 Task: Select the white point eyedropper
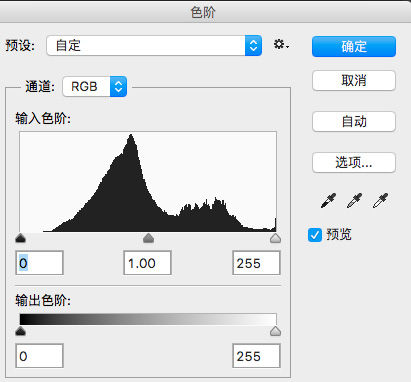380,201
